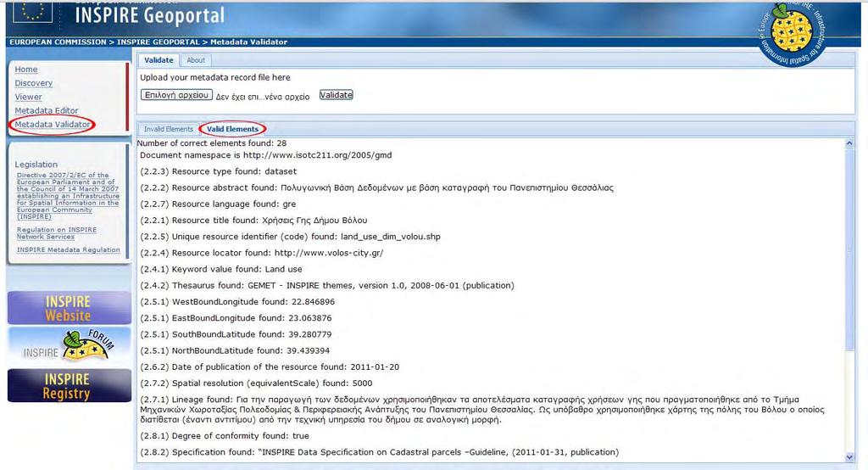
Task: Open the Viewer link
Action: pyautogui.click(x=28, y=97)
